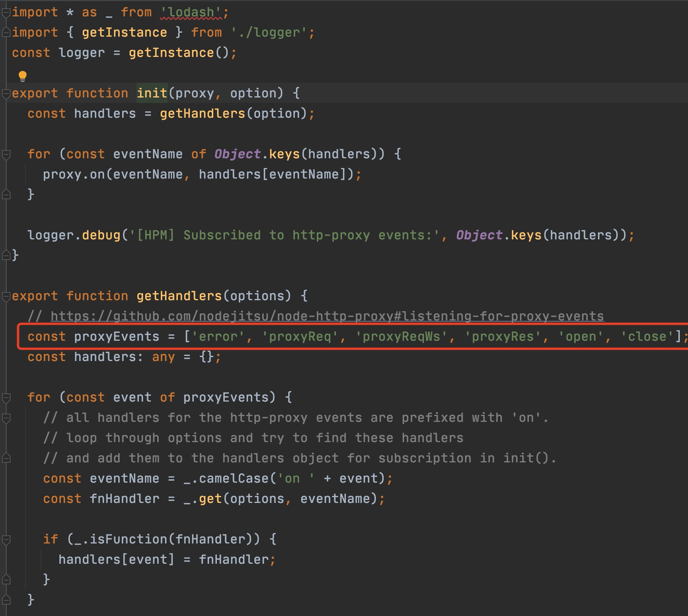
Task: Collapse the export function init fold marker
Action: point(6,94)
